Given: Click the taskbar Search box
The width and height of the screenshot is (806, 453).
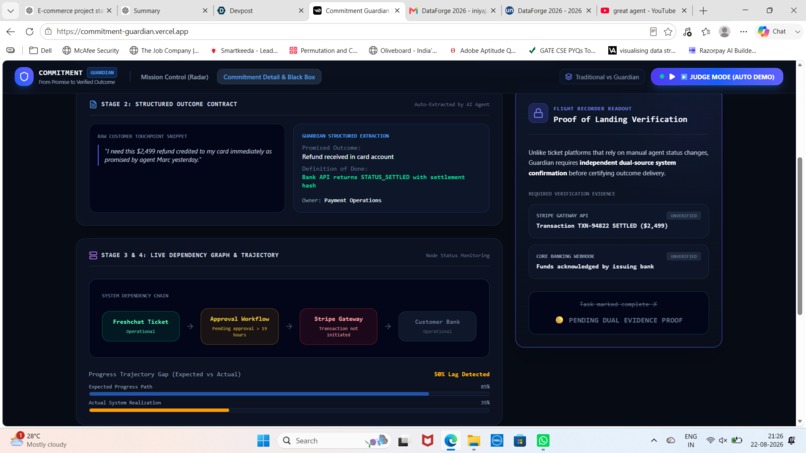Looking at the screenshot, I should pos(334,441).
